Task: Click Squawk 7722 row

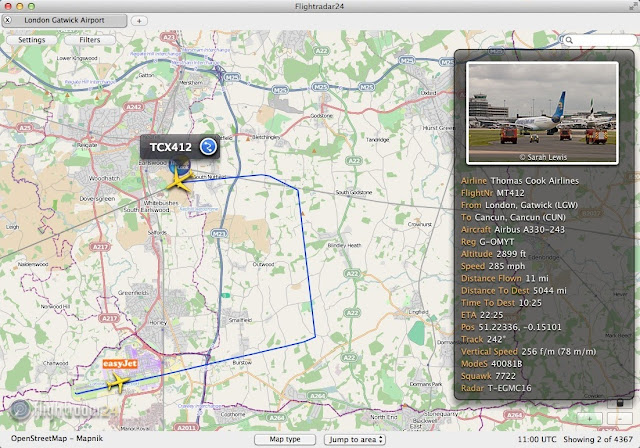Action: point(489,376)
